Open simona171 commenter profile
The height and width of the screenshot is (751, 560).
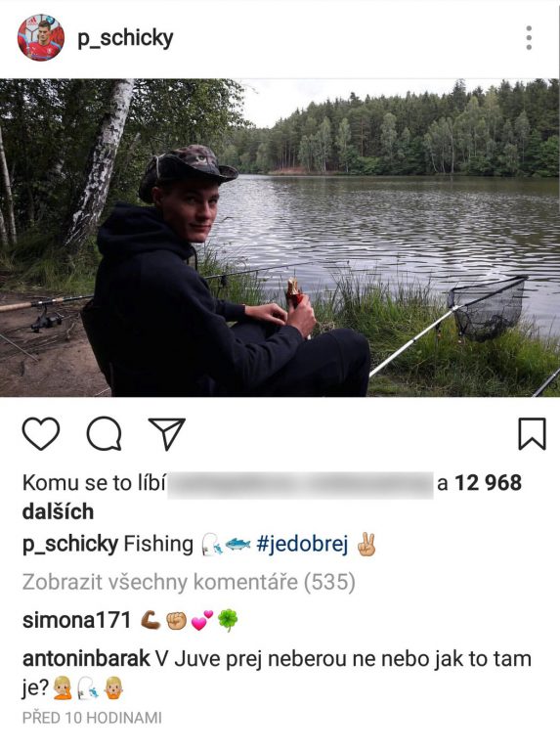(76, 620)
